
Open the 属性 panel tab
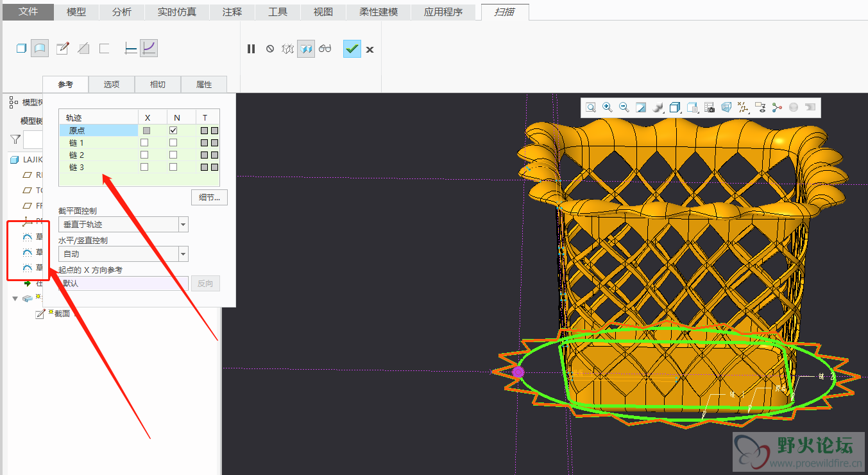coord(204,84)
